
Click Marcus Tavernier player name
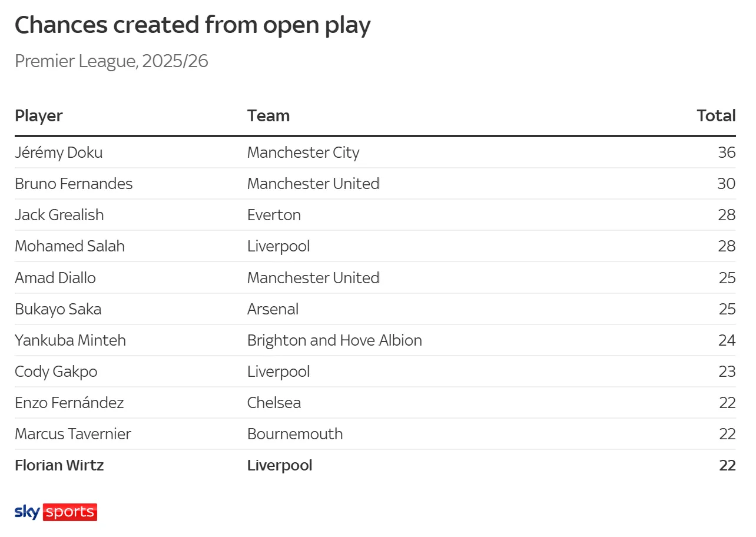coord(72,434)
